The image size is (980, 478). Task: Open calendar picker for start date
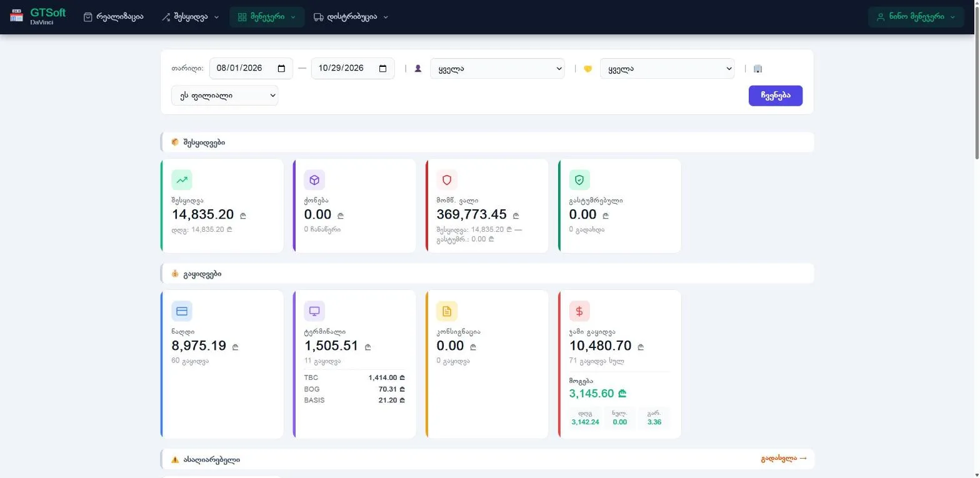(281, 68)
